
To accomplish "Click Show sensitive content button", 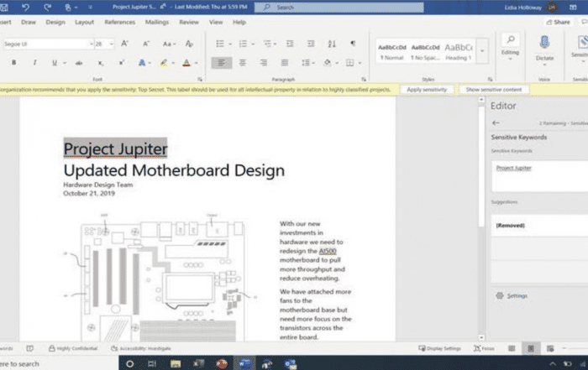I will pyautogui.click(x=494, y=90).
